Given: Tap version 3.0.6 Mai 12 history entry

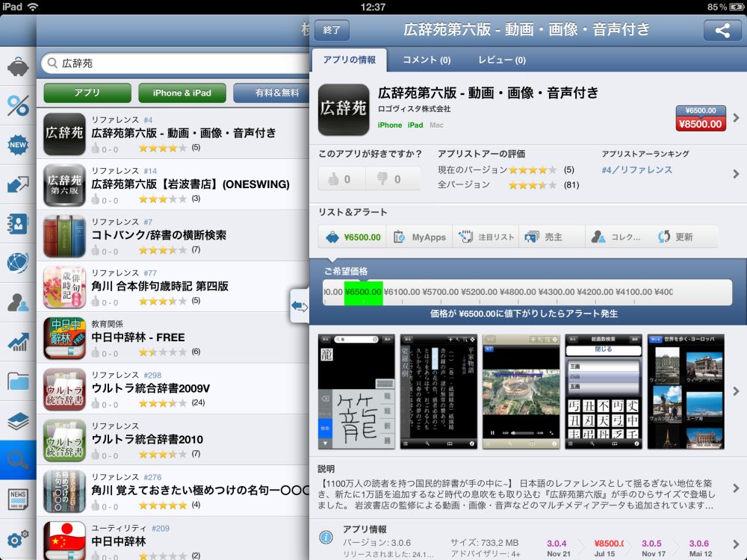Looking at the screenshot, I should (x=700, y=548).
